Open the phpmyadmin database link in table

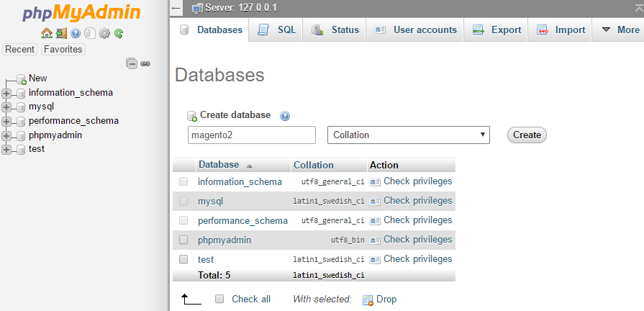(x=225, y=240)
